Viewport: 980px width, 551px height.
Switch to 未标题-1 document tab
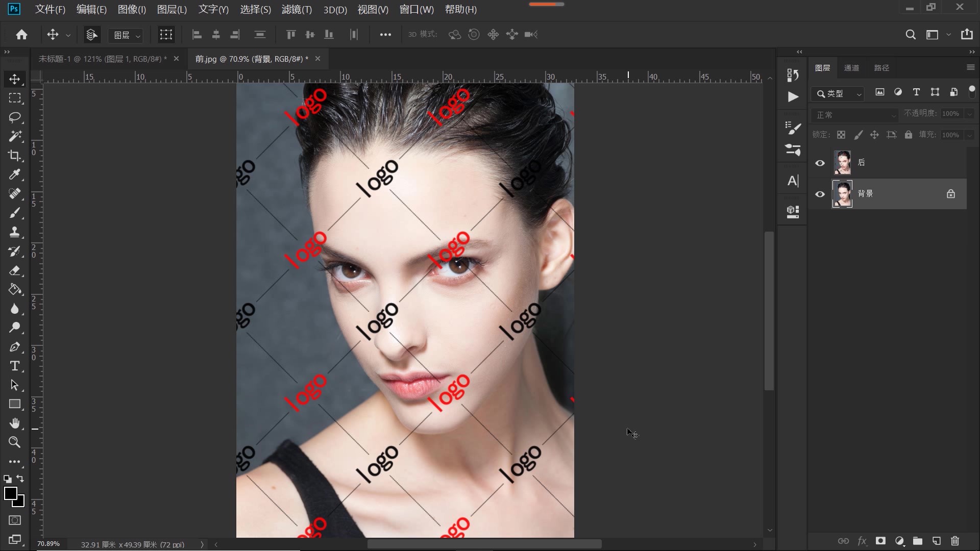(x=102, y=59)
